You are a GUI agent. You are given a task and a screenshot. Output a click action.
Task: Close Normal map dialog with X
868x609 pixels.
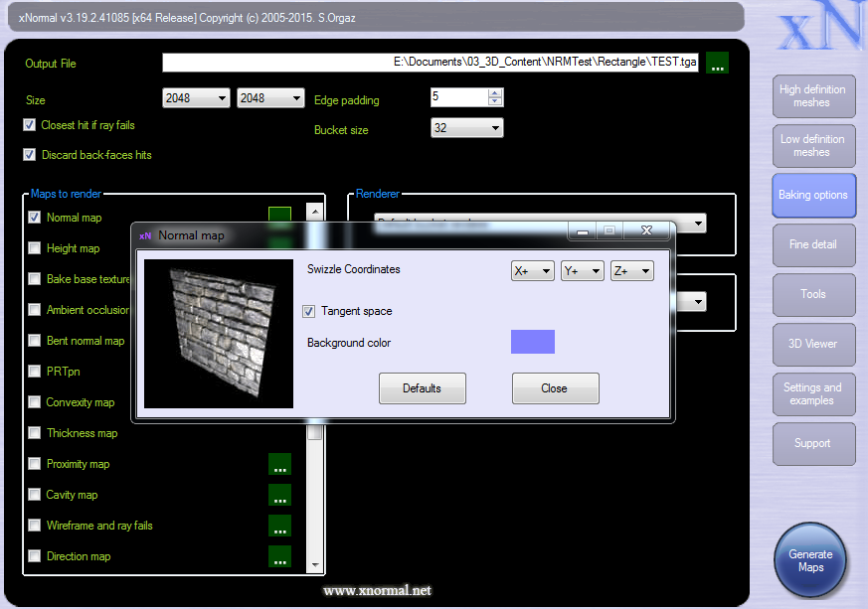coord(646,230)
